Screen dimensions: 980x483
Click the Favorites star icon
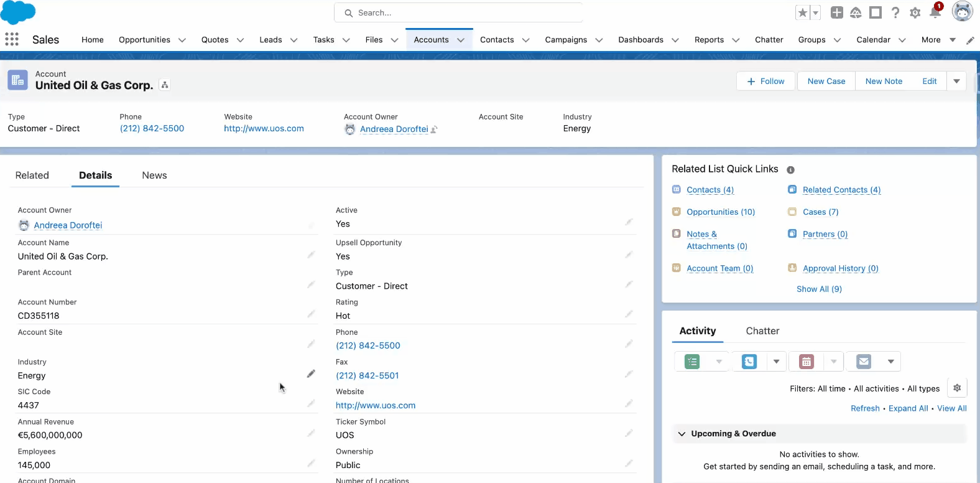[x=803, y=12]
